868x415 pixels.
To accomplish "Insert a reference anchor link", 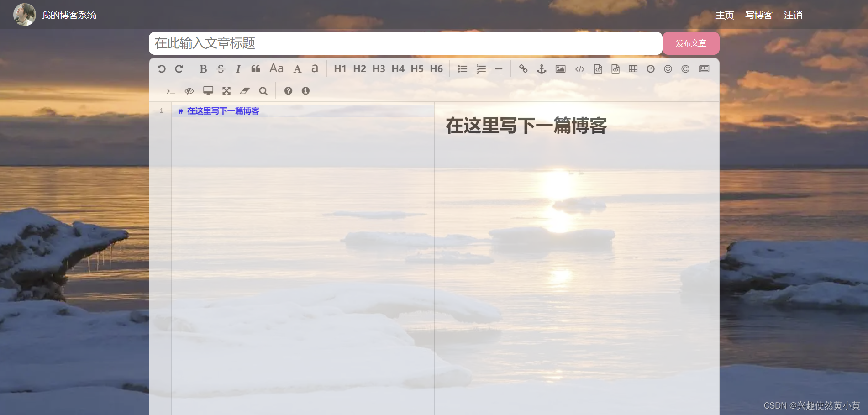I will pos(542,69).
